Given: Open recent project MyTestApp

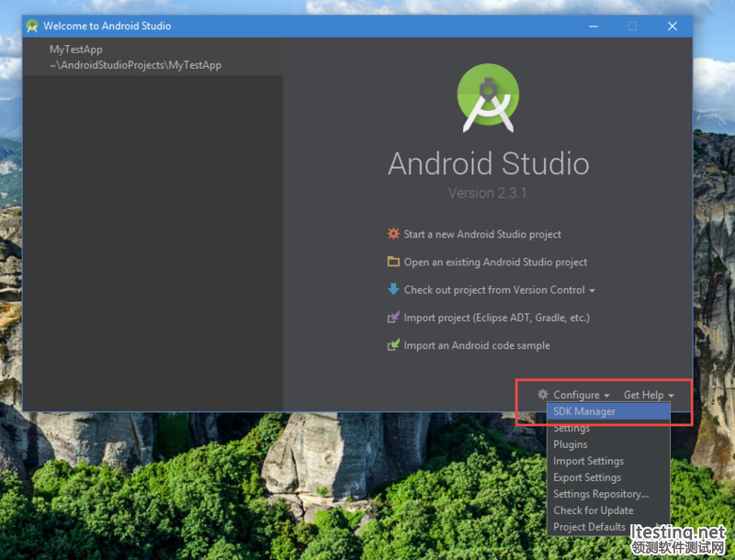Looking at the screenshot, I should coord(153,57).
